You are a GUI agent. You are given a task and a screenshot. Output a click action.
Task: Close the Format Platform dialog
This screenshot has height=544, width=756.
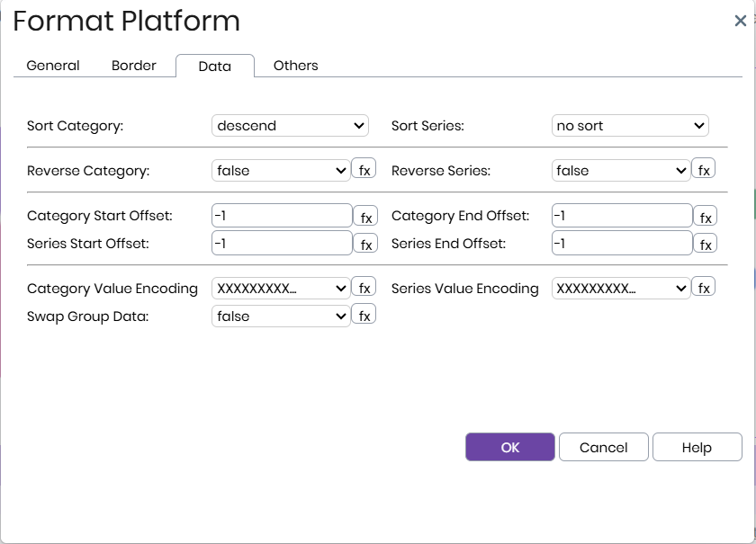click(x=740, y=21)
